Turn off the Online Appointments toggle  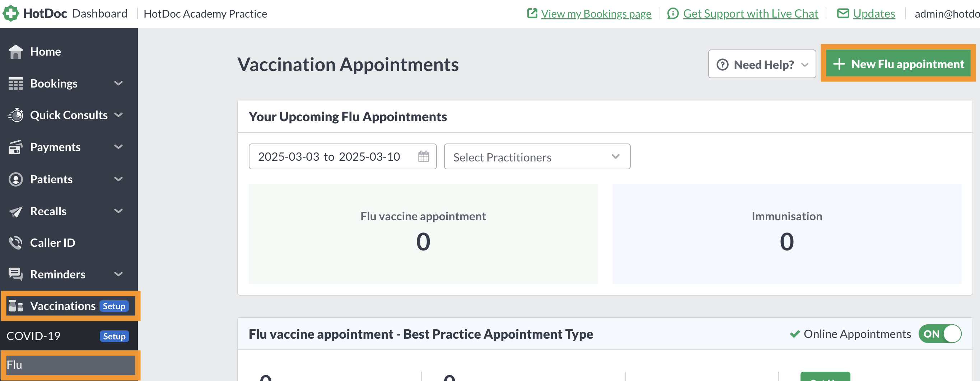pos(940,334)
